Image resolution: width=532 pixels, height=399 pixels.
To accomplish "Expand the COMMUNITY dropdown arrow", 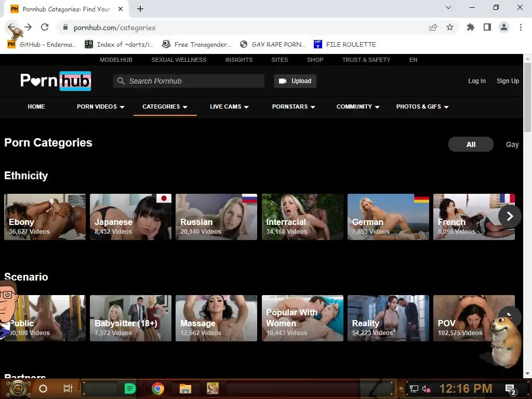I will pyautogui.click(x=377, y=107).
